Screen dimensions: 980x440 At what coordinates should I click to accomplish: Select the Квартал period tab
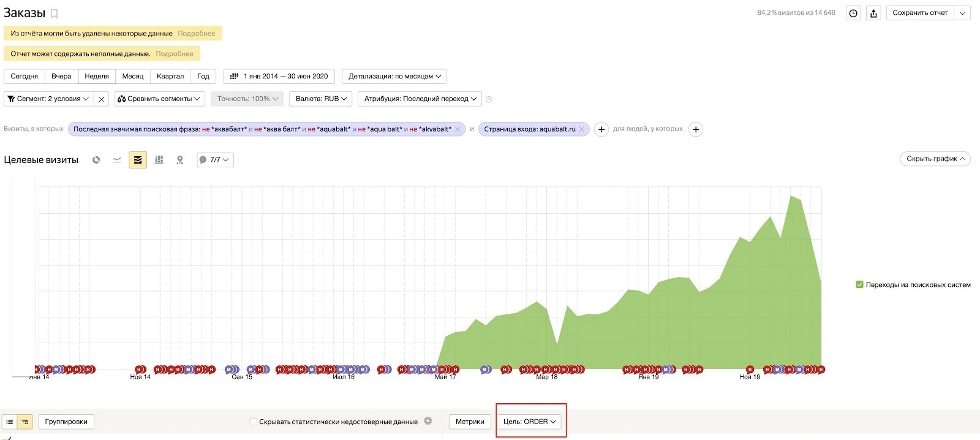click(x=170, y=77)
